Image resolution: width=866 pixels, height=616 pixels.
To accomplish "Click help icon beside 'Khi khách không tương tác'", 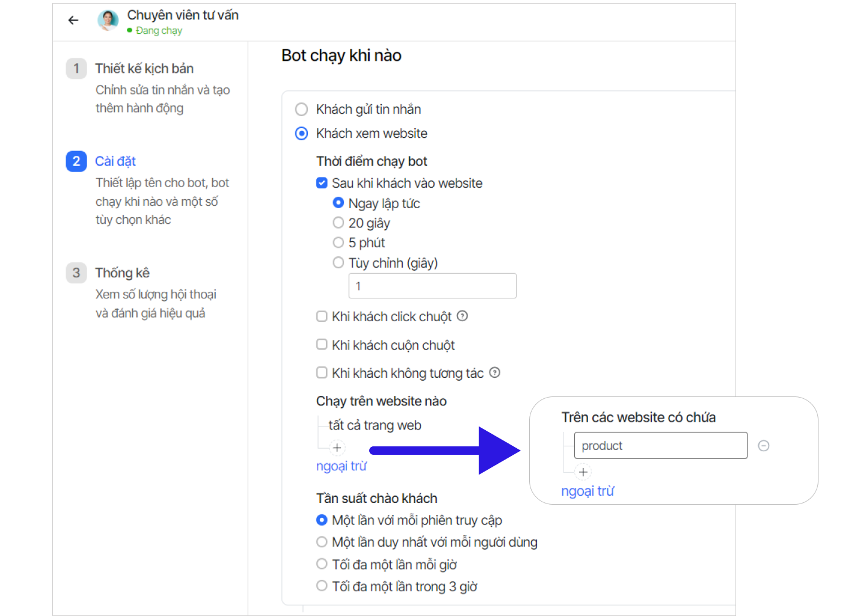I will [x=494, y=373].
